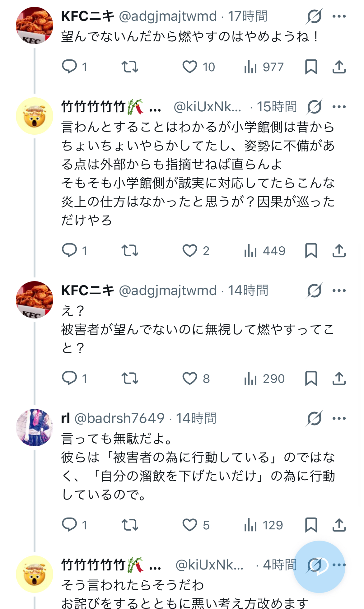This screenshot has height=609, width=364.
Task: Open Grok icon on rl's post
Action: tap(314, 418)
